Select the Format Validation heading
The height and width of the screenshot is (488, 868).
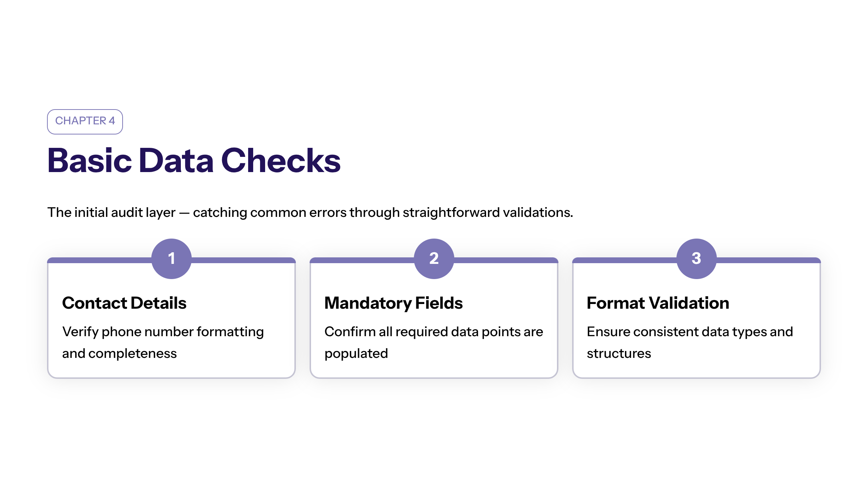point(658,303)
